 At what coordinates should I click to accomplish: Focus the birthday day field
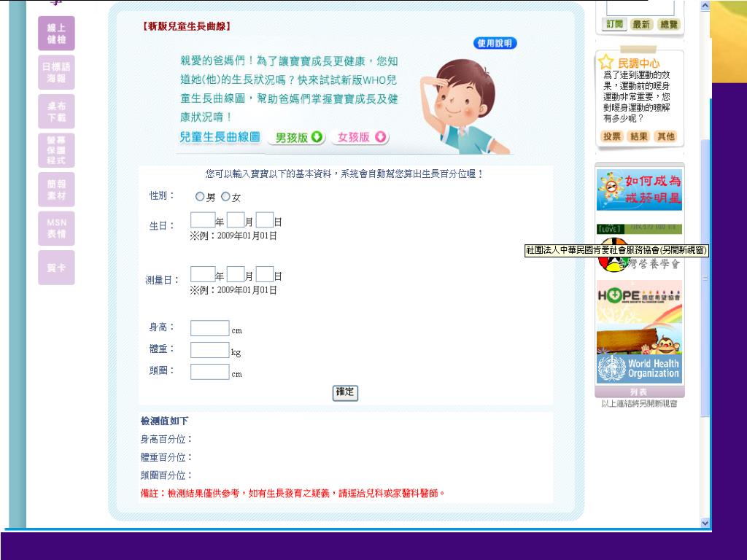(265, 220)
